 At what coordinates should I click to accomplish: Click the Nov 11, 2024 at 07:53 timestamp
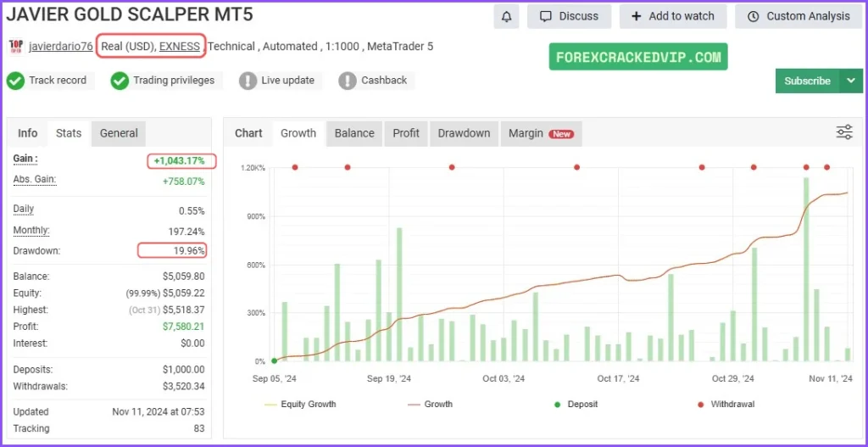coord(159,411)
